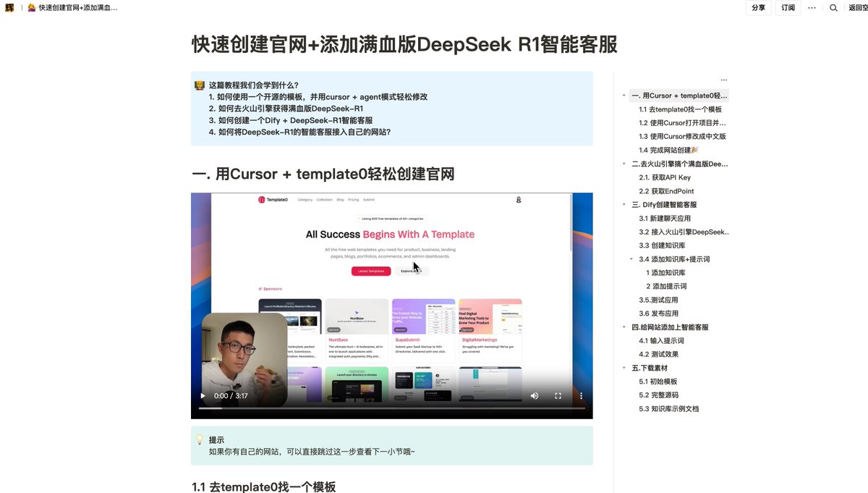Collapse the 3.4 添加知识库+提示词 outline arrow
The width and height of the screenshot is (868, 493).
[x=631, y=259]
